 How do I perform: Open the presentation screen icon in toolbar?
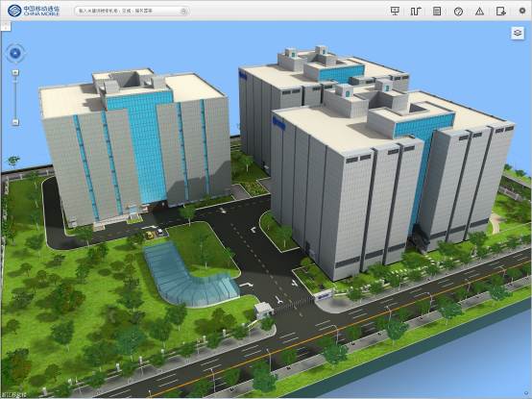pyautogui.click(x=395, y=11)
